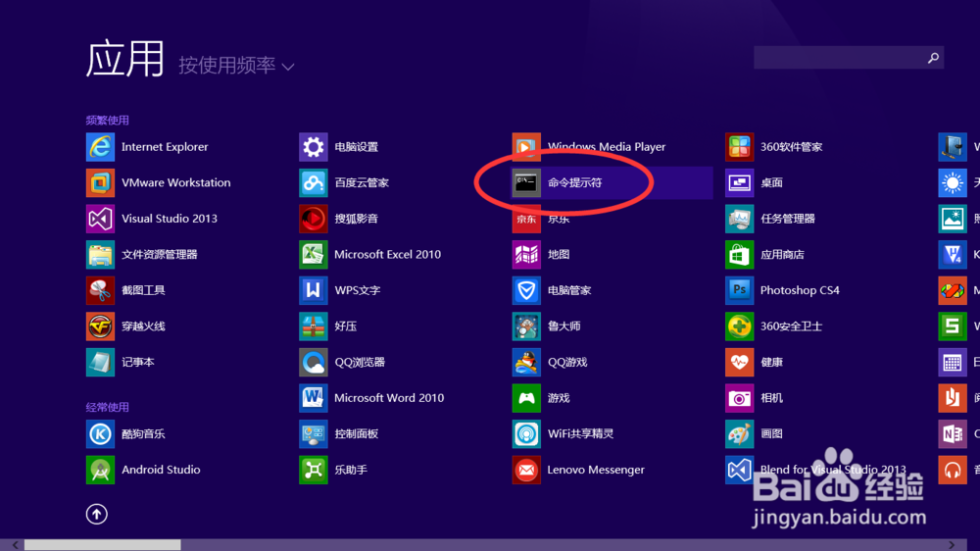980x551 pixels.
Task: Launch 截图工具 snipping tool icon
Action: click(x=100, y=290)
